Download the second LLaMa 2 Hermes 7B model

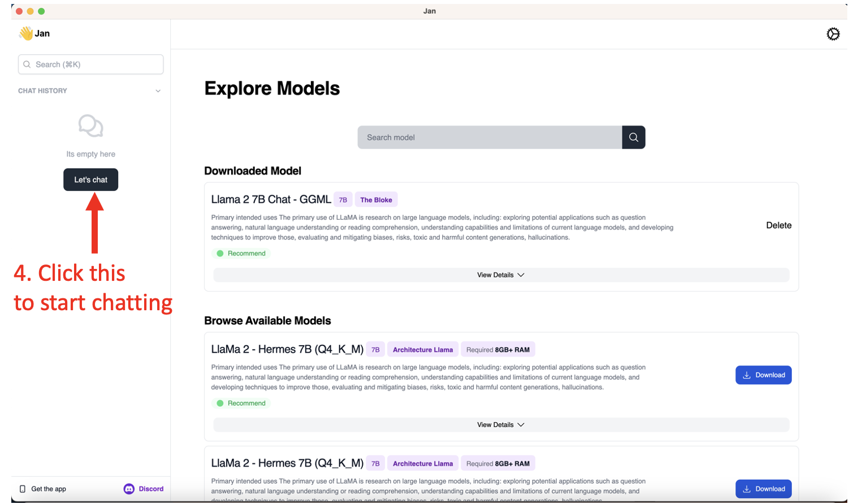763,489
